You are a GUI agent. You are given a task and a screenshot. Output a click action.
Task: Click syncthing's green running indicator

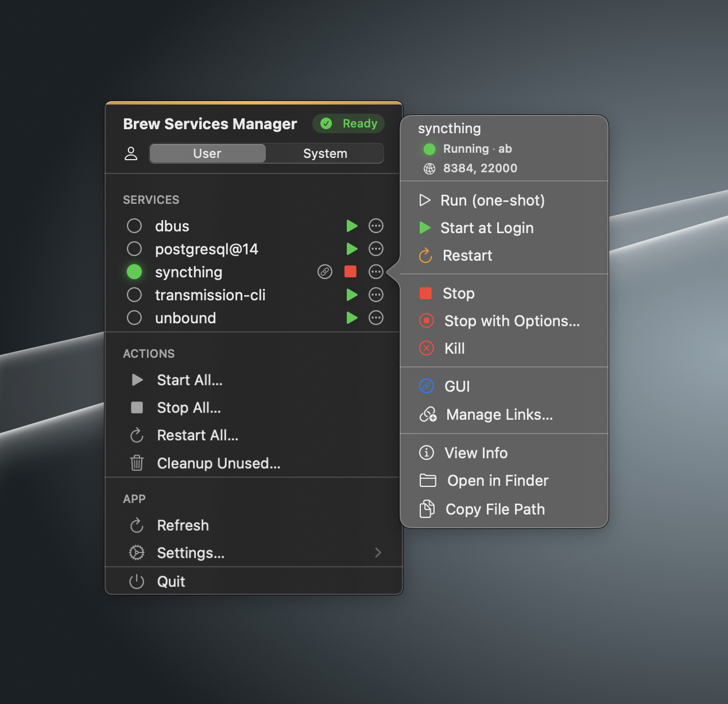point(134,272)
